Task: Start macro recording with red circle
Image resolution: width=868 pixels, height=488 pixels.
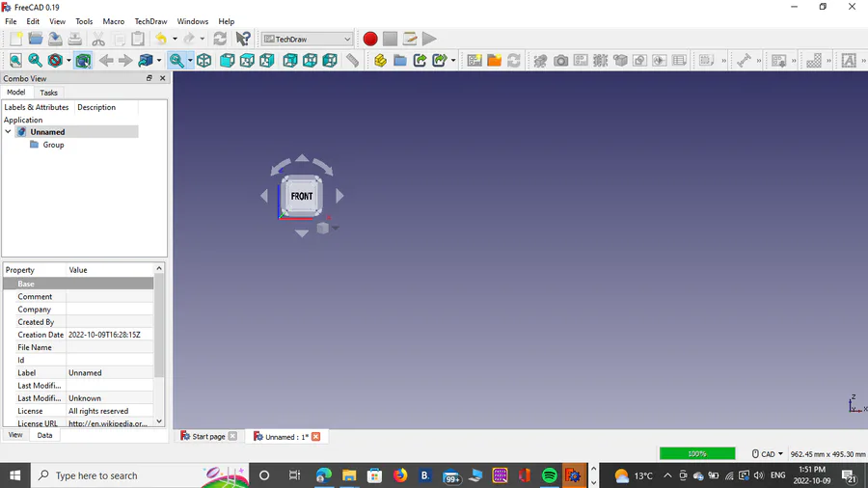Action: [x=370, y=39]
